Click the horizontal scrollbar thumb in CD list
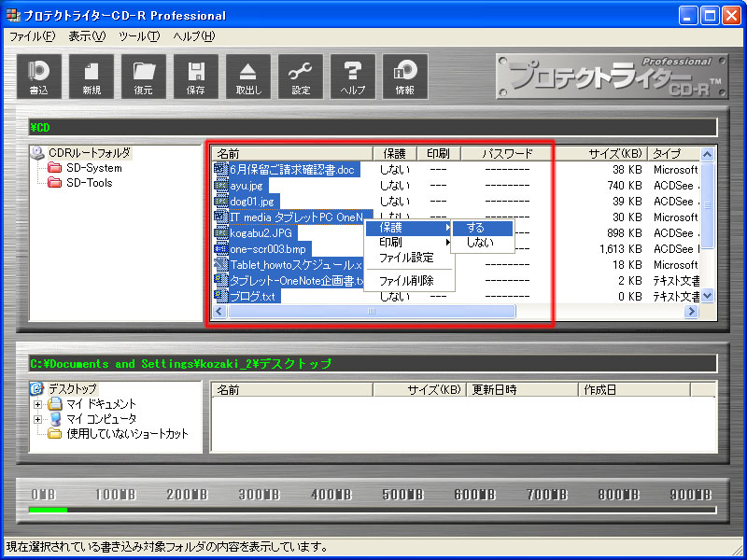Screen dimensions: 747x560 [372, 312]
